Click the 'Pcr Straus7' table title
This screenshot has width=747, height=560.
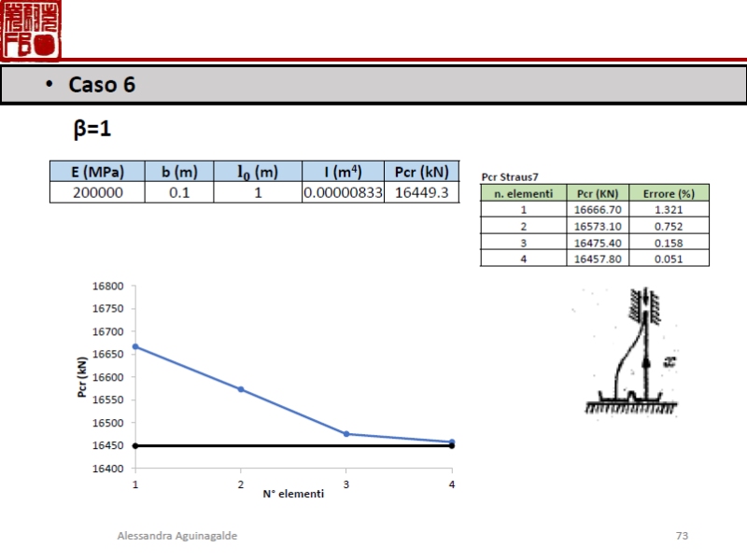[509, 175]
